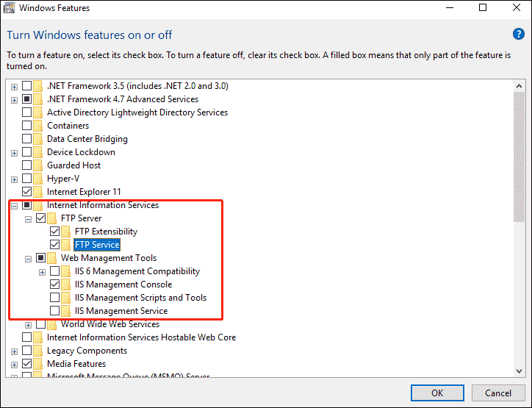
Task: Check IIS Hostable Web Core checkbox
Action: (x=26, y=337)
